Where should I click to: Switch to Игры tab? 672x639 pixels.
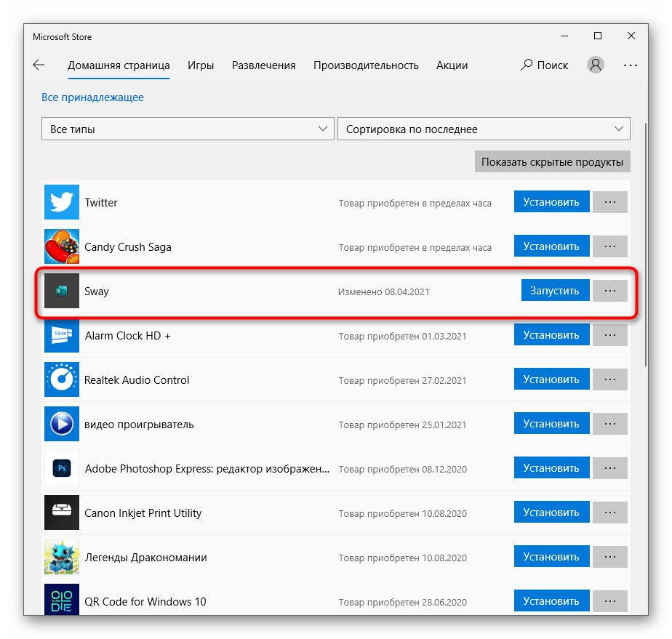(201, 65)
